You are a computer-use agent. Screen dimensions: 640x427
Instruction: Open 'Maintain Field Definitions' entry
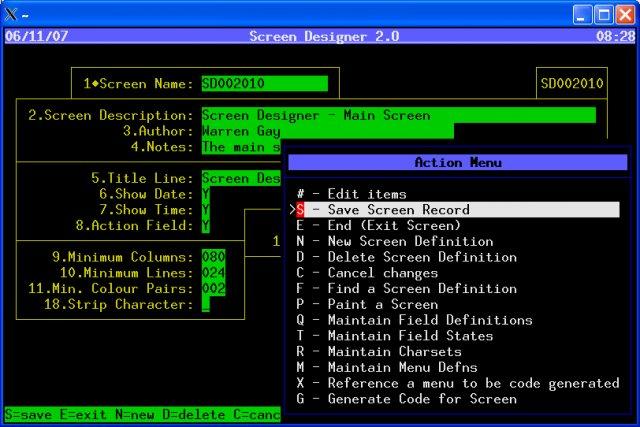[414, 320]
